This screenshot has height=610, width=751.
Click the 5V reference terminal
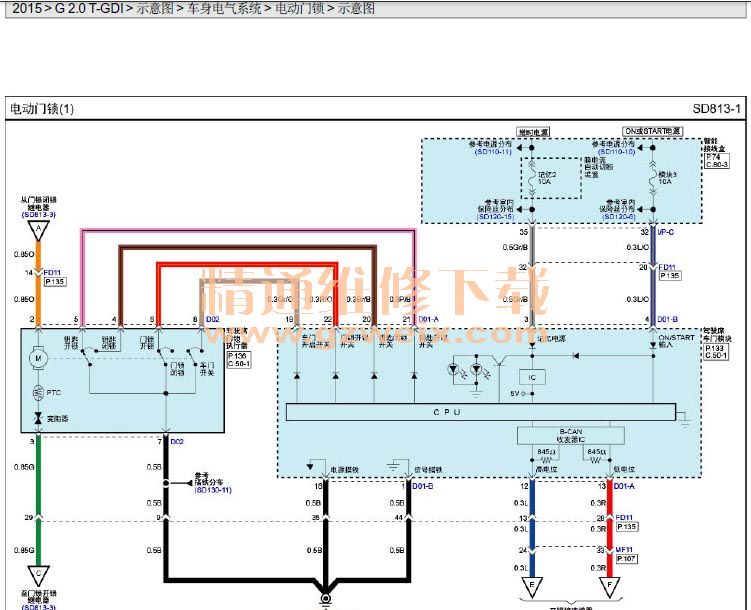pos(521,394)
